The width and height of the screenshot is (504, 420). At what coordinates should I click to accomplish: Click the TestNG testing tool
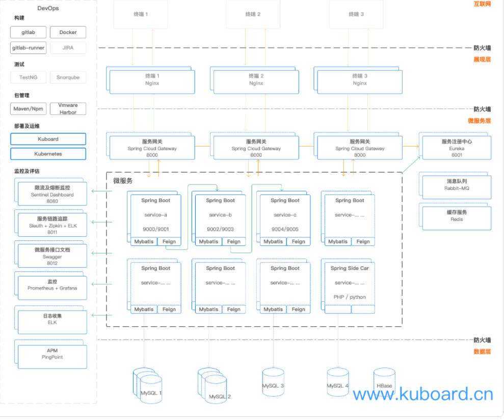point(28,77)
